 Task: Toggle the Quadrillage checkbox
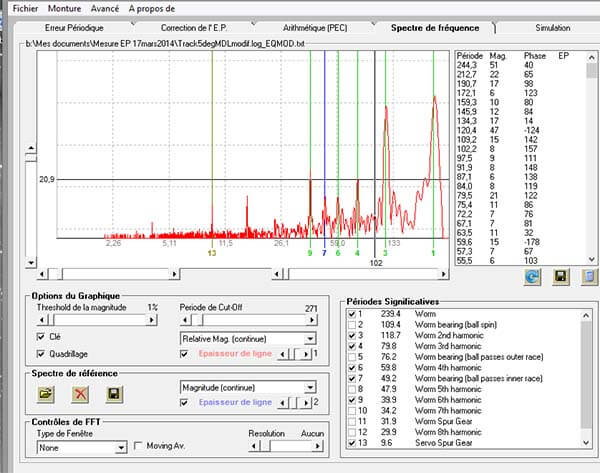point(41,354)
